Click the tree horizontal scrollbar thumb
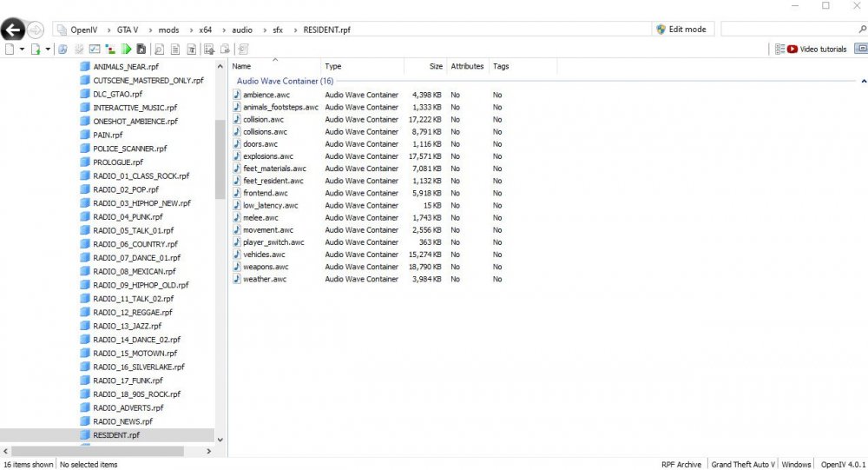Screen dimensions: 868x470 point(97,451)
